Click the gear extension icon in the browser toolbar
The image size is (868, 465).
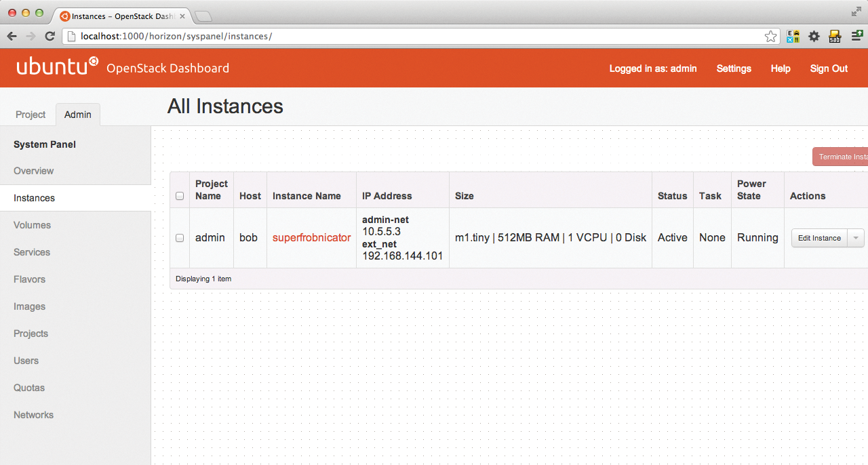tap(814, 37)
